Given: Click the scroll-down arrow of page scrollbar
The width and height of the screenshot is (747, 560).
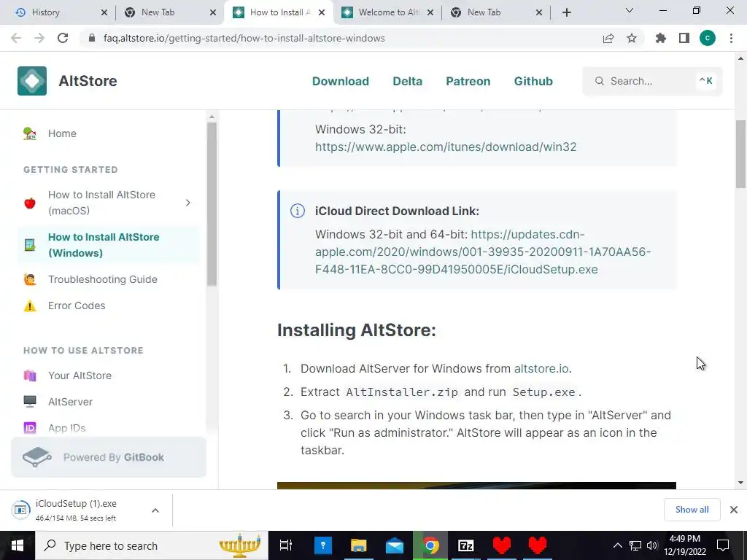Looking at the screenshot, I should click(740, 483).
